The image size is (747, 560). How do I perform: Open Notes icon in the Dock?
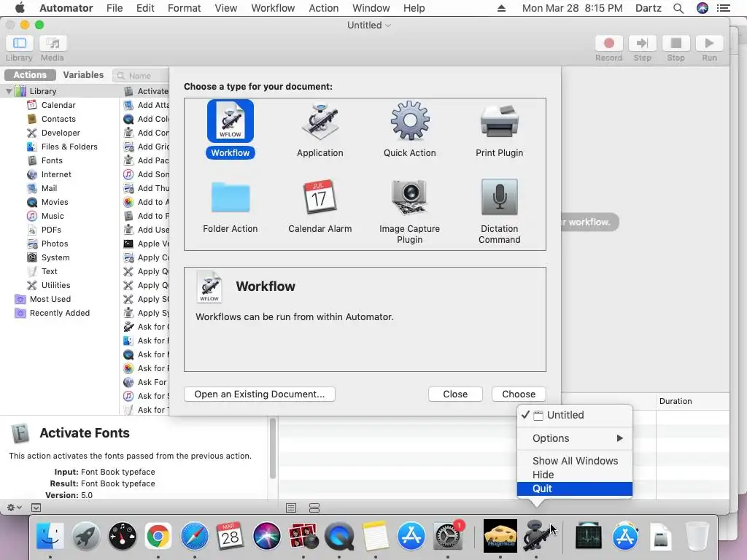376,536
